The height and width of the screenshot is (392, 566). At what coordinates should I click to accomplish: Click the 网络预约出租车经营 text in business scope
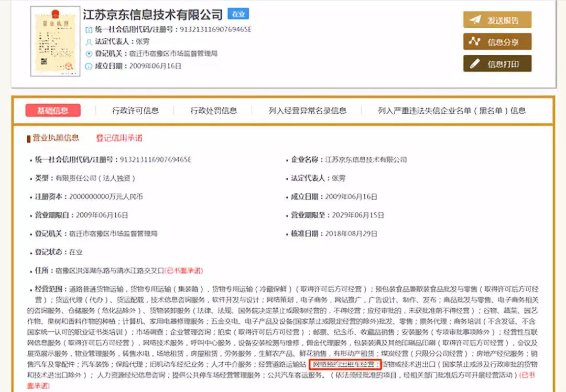(345, 364)
